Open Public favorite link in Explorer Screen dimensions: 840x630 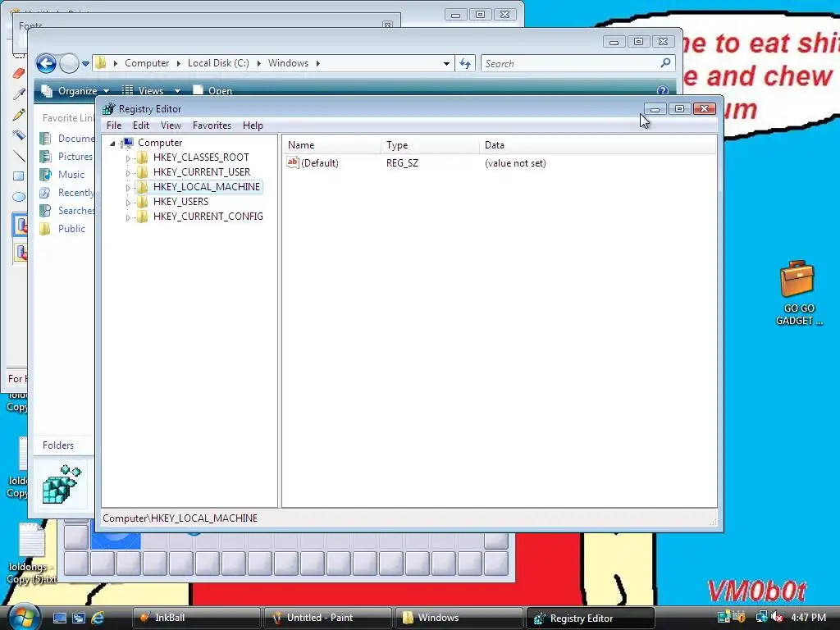point(62,229)
